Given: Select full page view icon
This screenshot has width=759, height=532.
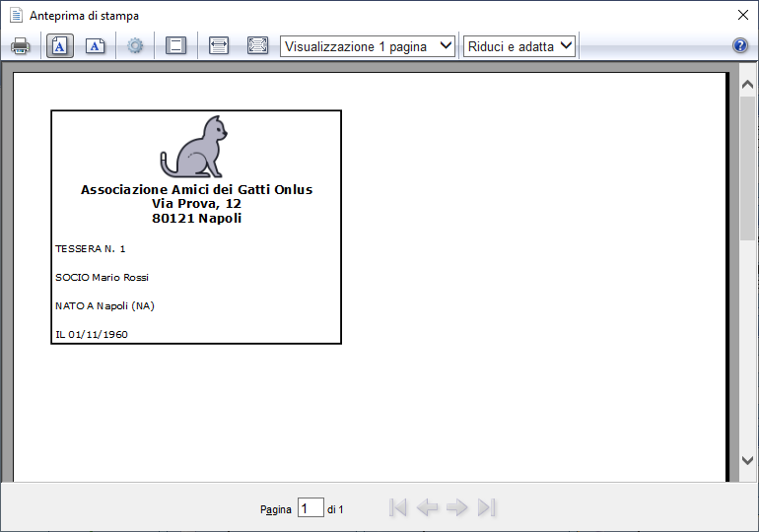Looking at the screenshot, I should coord(257,46).
